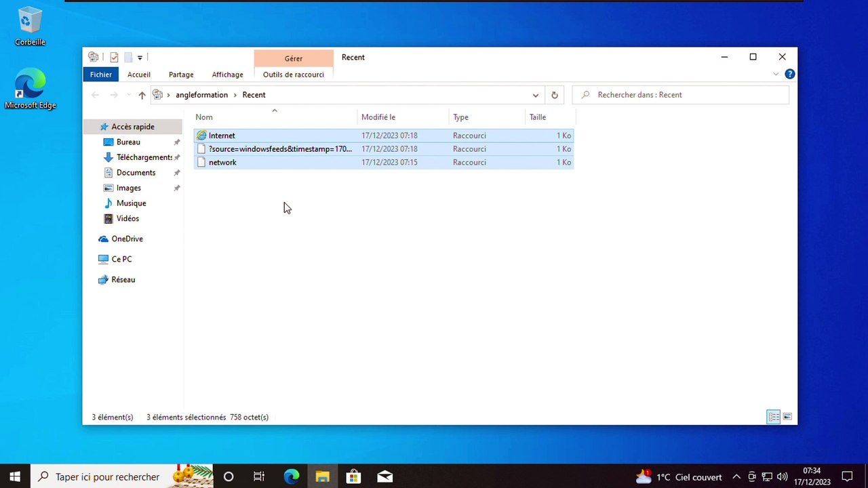The image size is (868, 488).
Task: Launch Edge from the taskbar
Action: (x=291, y=476)
